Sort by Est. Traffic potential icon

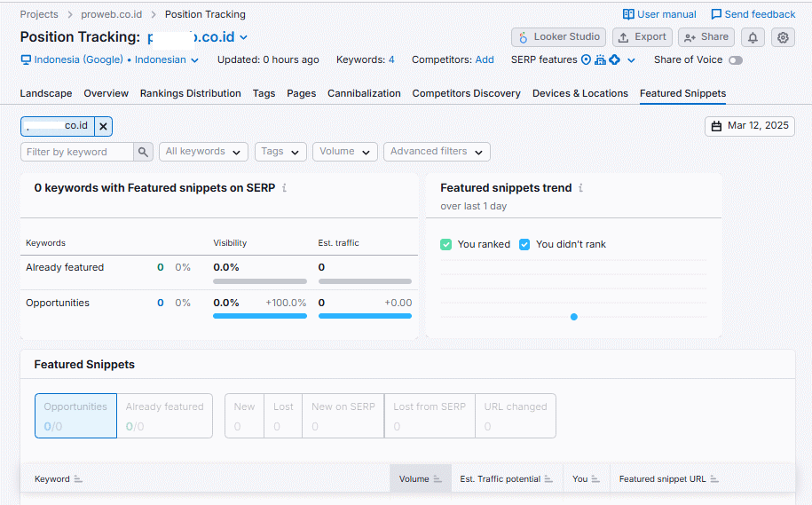click(548, 479)
